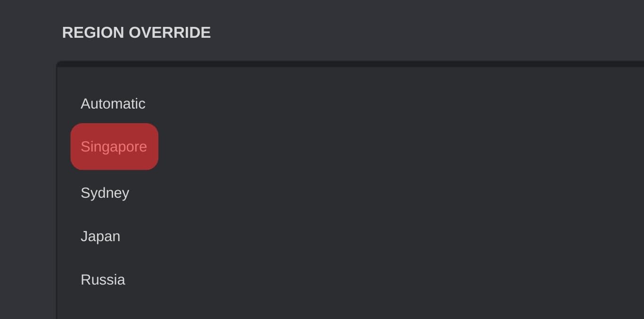Confirm Singapore as the selected region
The image size is (644, 319).
coord(114,146)
